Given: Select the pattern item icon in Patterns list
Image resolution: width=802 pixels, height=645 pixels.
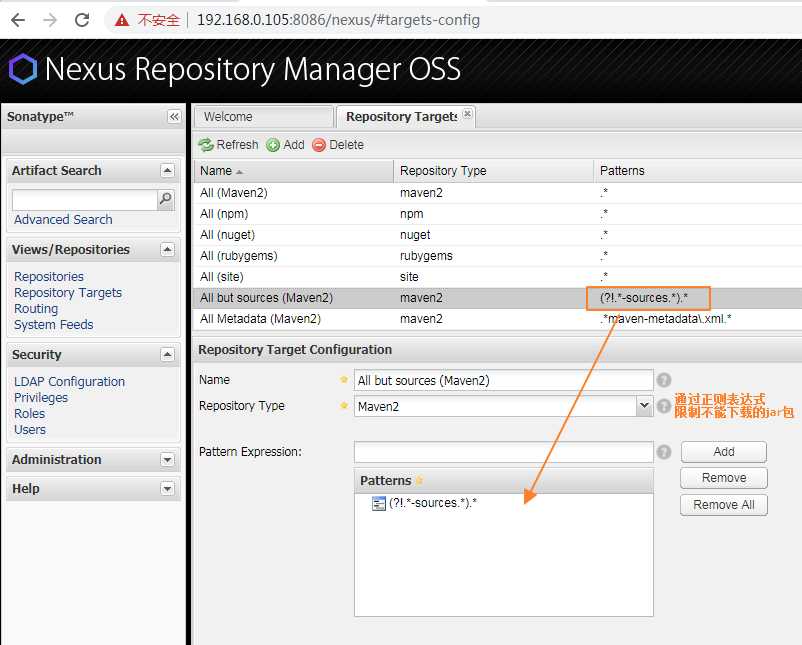Looking at the screenshot, I should point(378,503).
